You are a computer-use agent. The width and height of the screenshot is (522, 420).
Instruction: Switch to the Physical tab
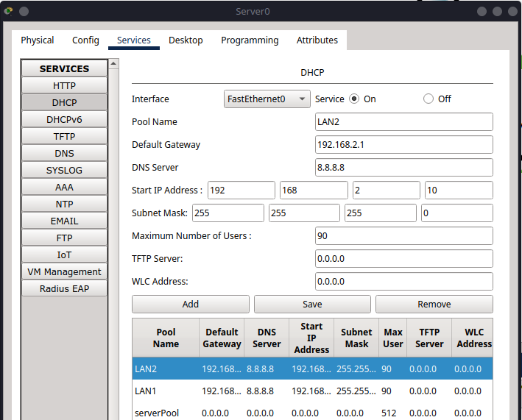(x=38, y=40)
